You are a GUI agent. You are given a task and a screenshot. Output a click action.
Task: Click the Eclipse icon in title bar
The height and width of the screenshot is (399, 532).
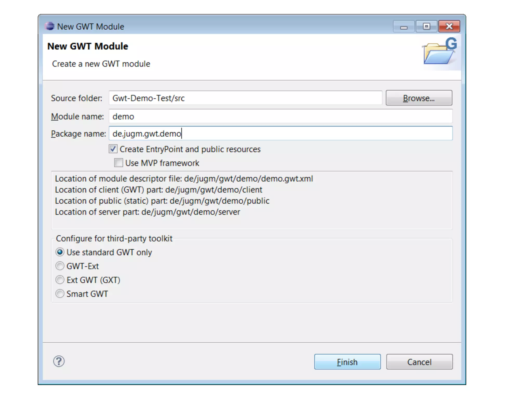point(49,26)
